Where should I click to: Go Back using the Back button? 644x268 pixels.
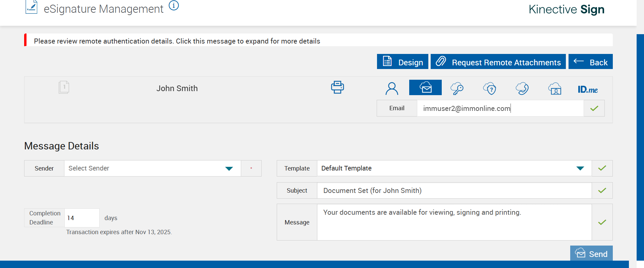pyautogui.click(x=590, y=62)
